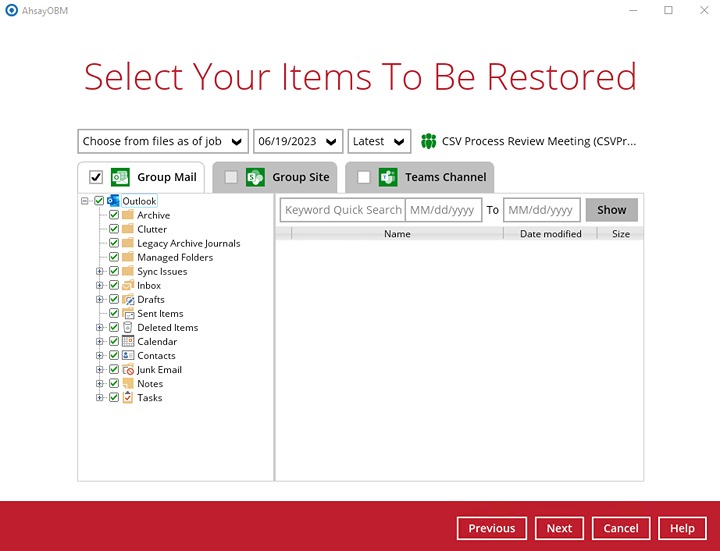Click the Sent Items icon
The image size is (720, 551).
pos(128,314)
